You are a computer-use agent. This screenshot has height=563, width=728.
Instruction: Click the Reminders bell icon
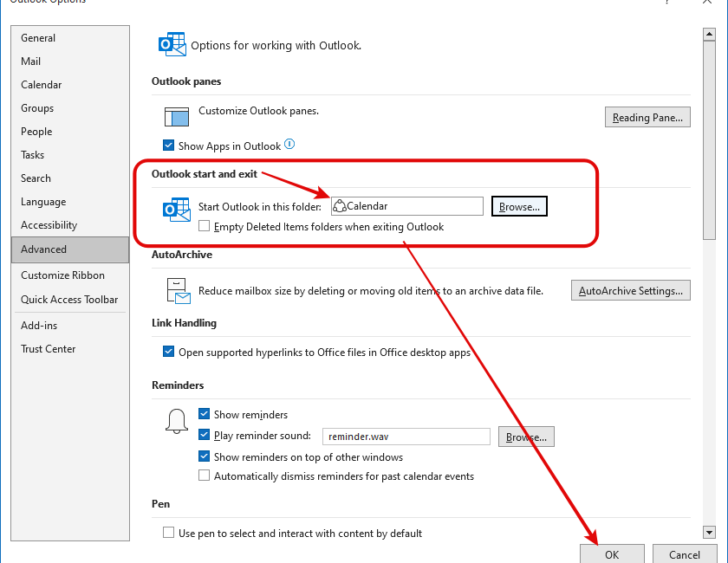[x=177, y=421]
